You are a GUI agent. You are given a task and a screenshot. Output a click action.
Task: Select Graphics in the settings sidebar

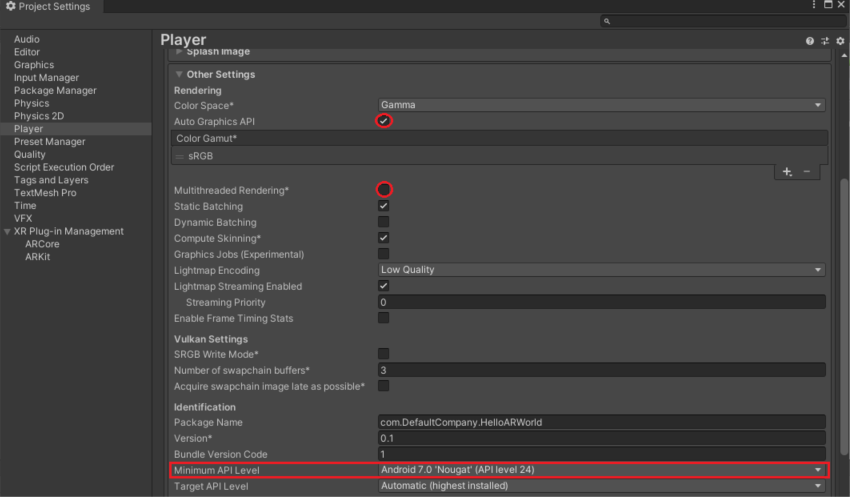34,65
